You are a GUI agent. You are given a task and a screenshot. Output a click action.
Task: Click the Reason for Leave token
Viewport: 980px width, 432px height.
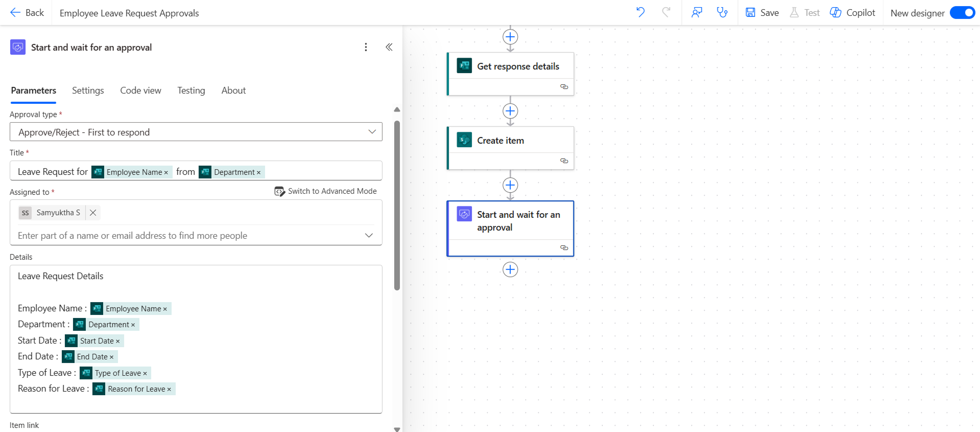click(x=134, y=389)
